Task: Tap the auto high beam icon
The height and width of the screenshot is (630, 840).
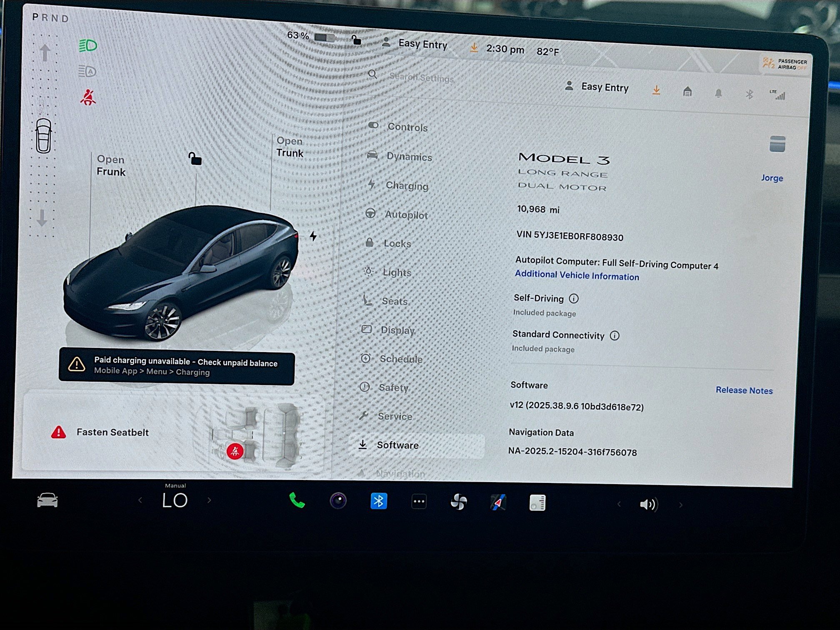Action: tap(87, 71)
